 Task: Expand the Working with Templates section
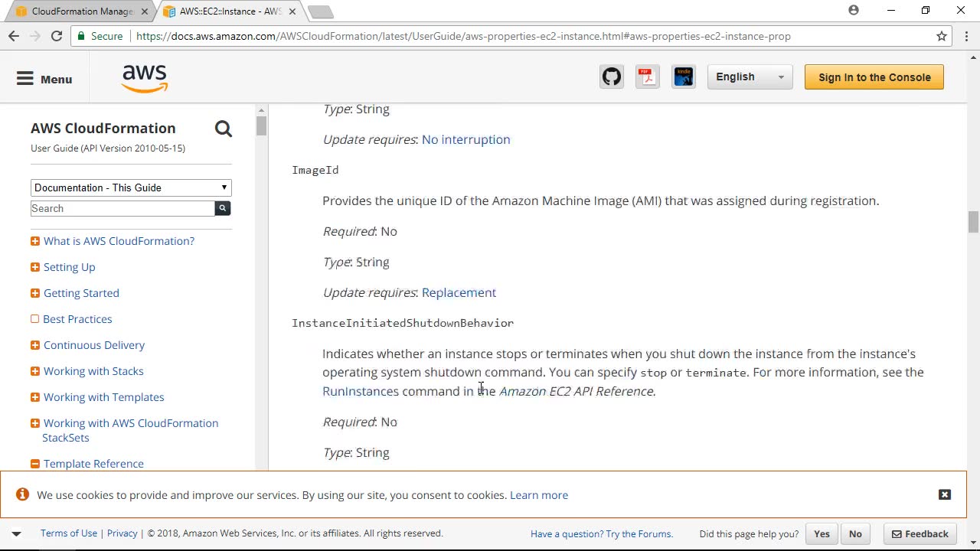(x=35, y=397)
